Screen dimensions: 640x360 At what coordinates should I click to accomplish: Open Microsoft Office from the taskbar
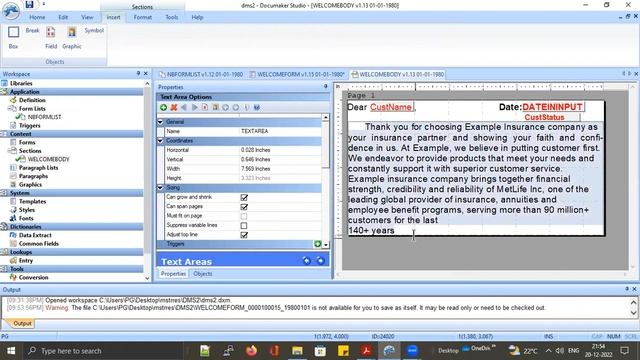pos(274,350)
